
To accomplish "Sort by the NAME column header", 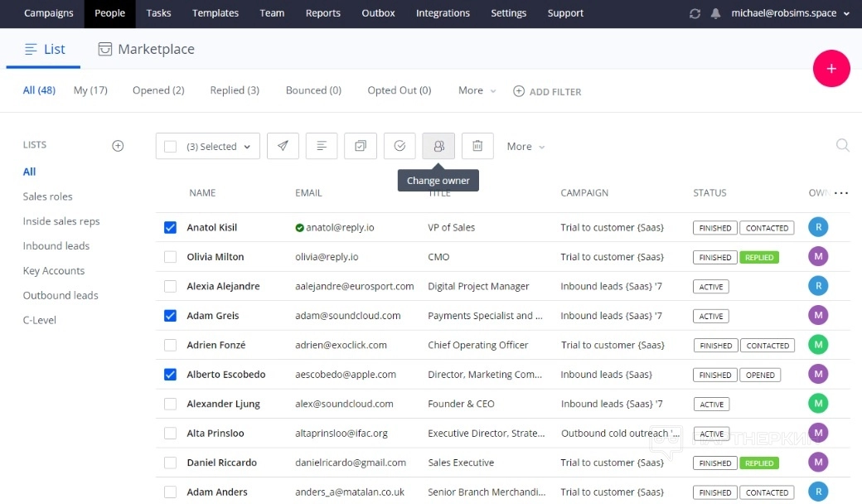I will point(202,193).
